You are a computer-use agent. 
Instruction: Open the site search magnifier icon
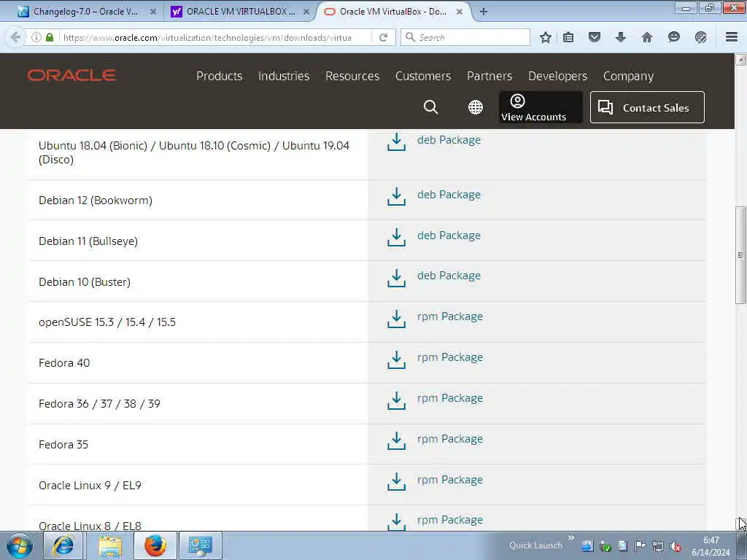pyautogui.click(x=430, y=107)
